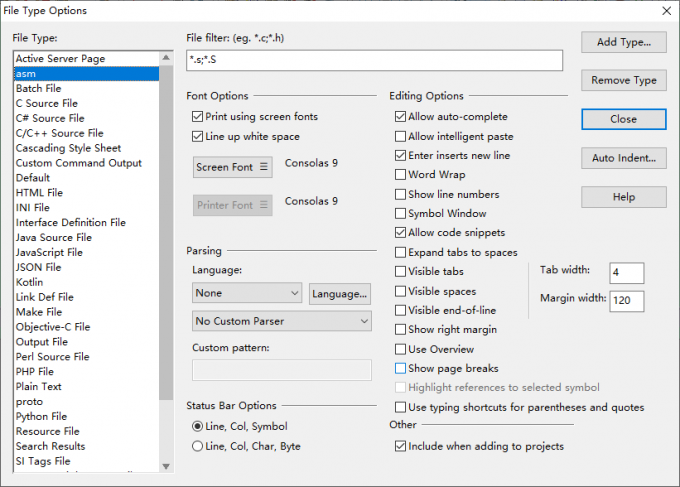
Task: Enable Expand tabs to spaces
Action: [x=400, y=252]
